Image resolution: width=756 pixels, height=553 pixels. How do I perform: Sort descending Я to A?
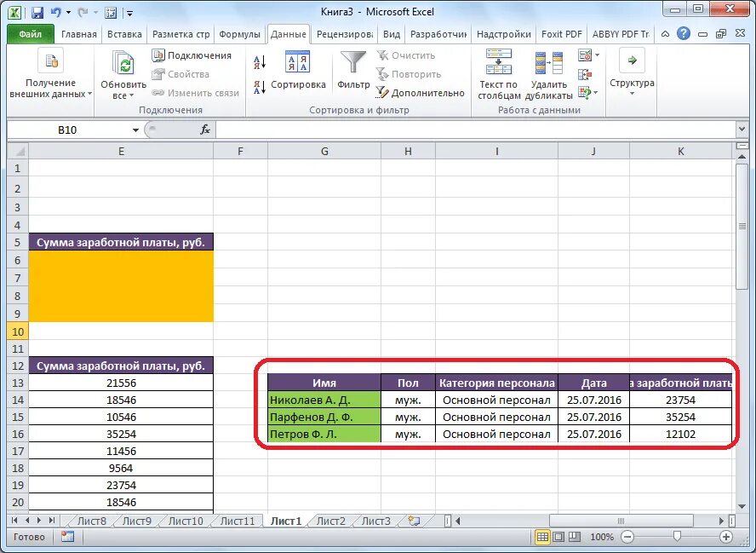pyautogui.click(x=260, y=88)
